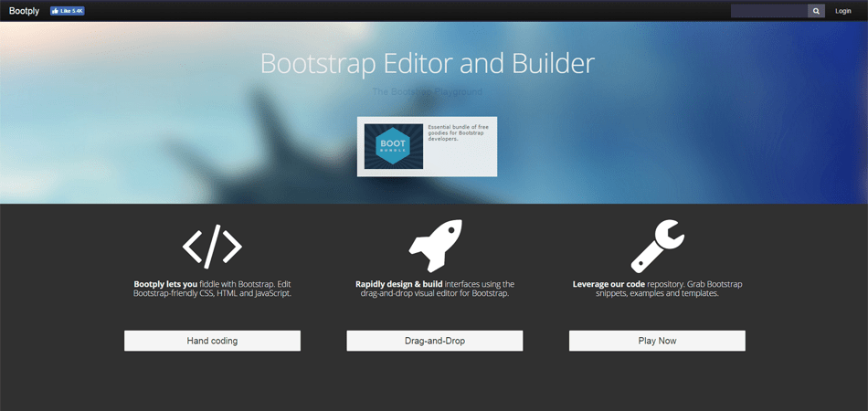Click the Facebook Like 5.4K button
Screen dimensions: 868x411
[68, 11]
